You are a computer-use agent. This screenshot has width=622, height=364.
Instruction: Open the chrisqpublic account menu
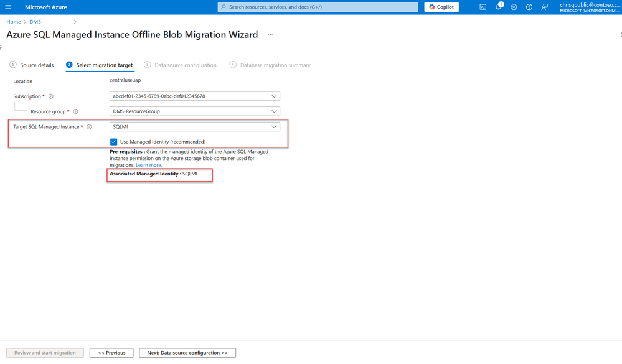[590, 7]
